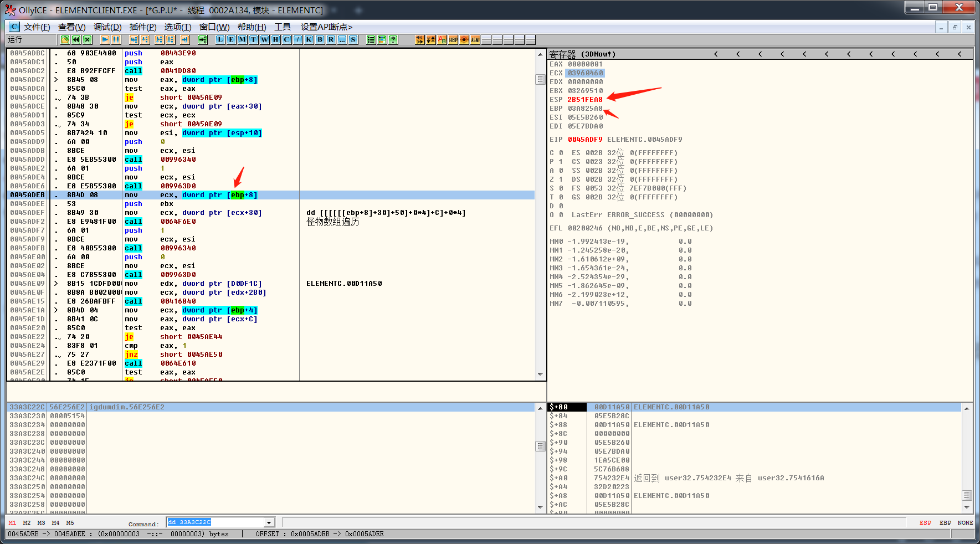Pause execution with the pause icon
This screenshot has height=544, width=980.
click(x=116, y=39)
